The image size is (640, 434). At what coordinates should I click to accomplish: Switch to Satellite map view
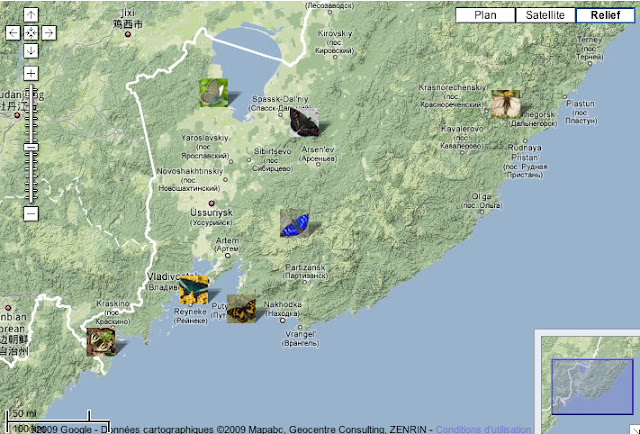(x=545, y=15)
